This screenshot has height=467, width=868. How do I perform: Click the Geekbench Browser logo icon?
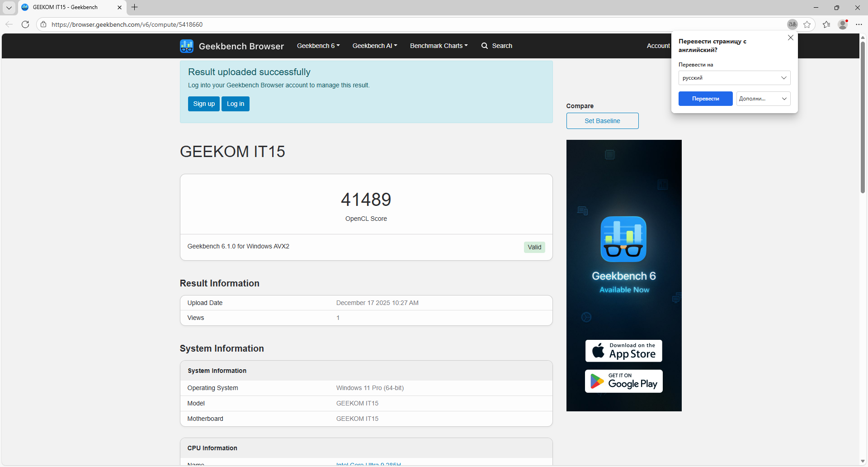click(186, 46)
